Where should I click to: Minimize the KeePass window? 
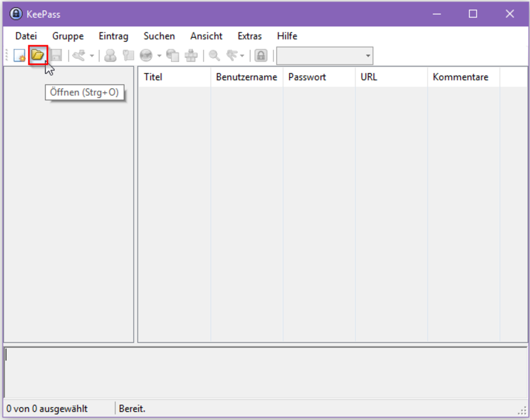437,14
